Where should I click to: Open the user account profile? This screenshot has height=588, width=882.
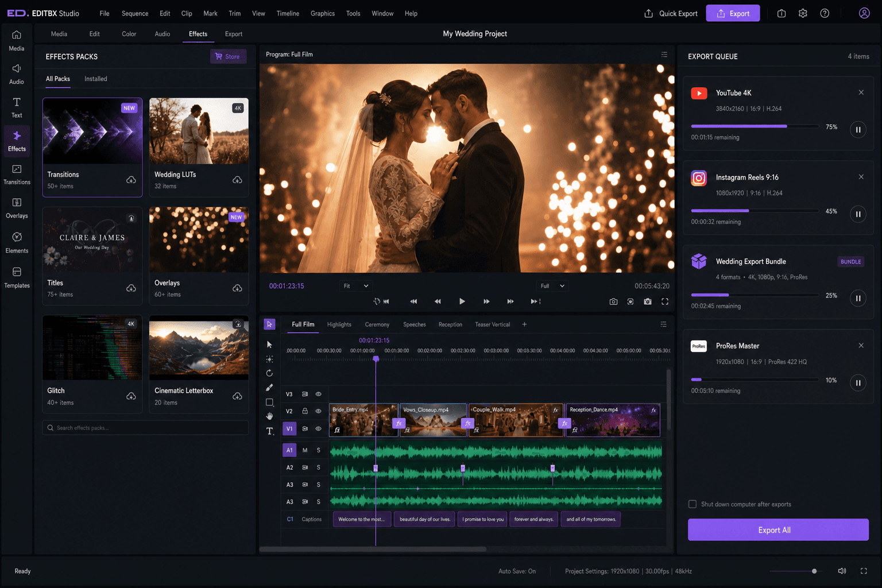(864, 13)
